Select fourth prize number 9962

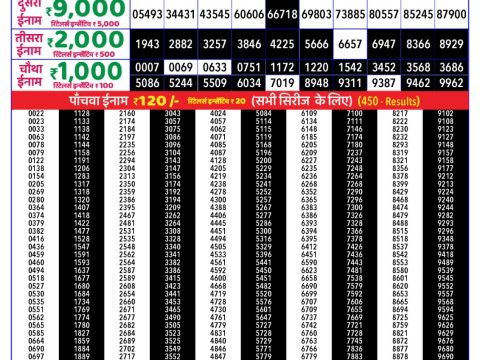[451, 83]
